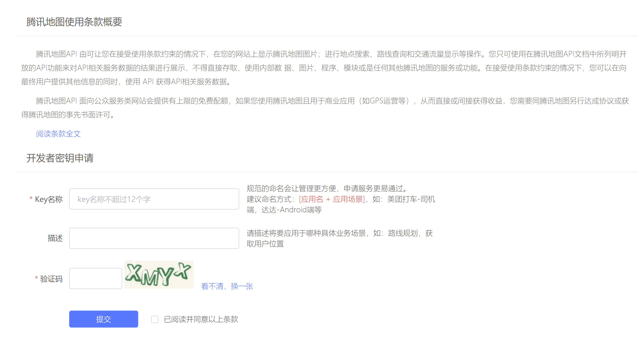Click the Key名称 field label

(x=49, y=199)
